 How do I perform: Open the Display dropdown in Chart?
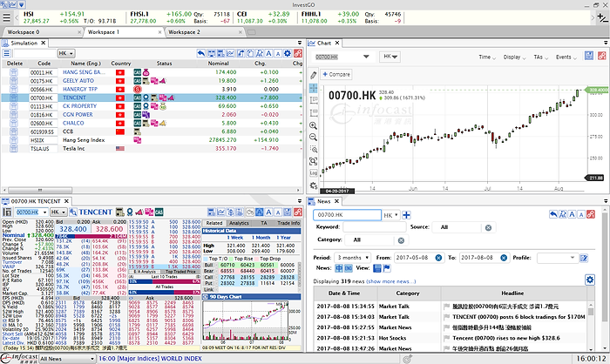pyautogui.click(x=514, y=57)
